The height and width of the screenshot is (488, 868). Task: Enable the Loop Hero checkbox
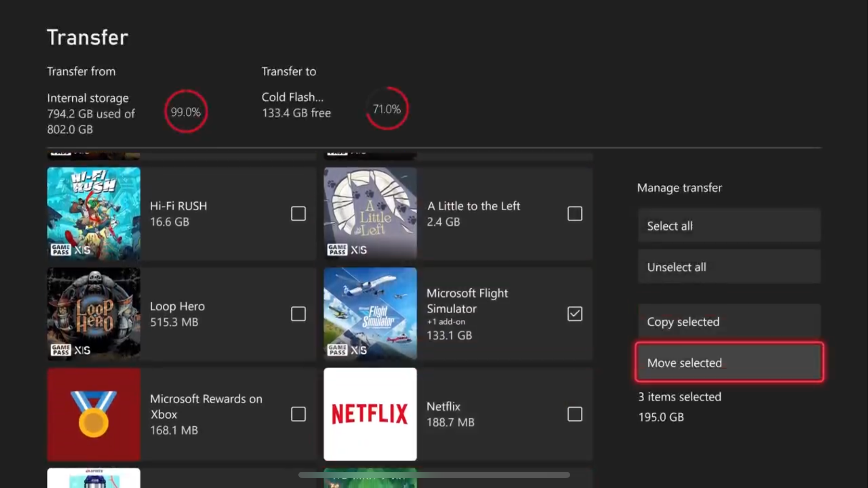point(298,314)
